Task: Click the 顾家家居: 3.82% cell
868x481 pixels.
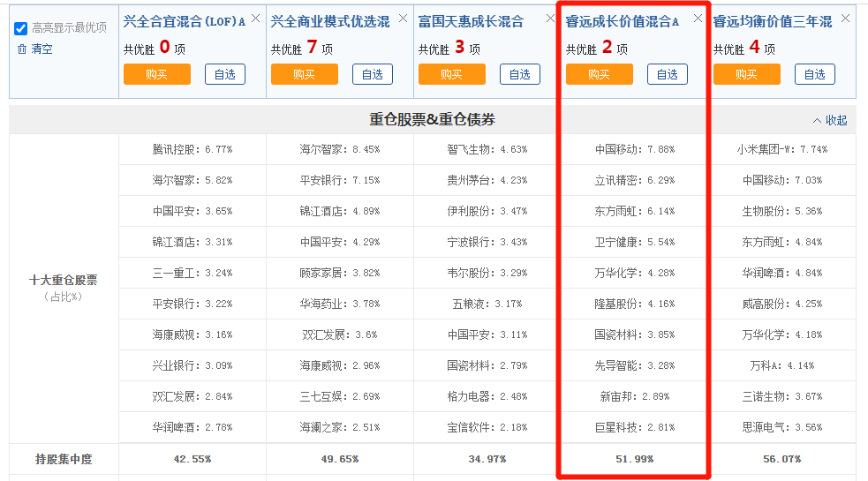Action: coord(340,274)
